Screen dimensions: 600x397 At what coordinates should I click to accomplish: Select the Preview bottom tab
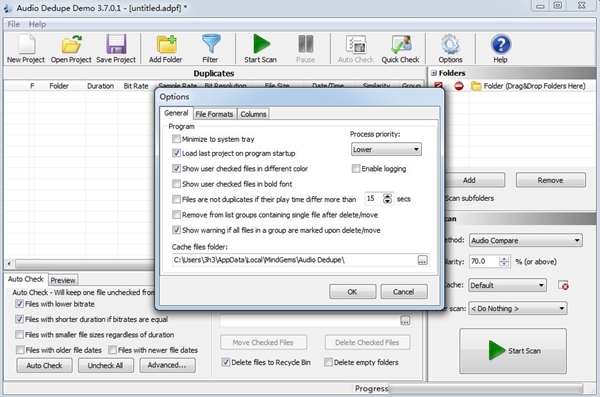(x=63, y=280)
